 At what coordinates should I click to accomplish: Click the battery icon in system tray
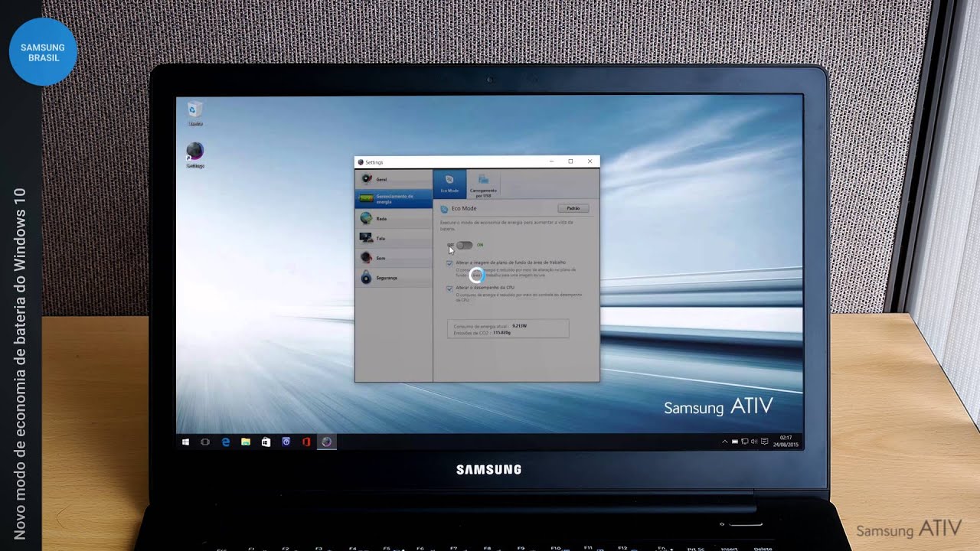pyautogui.click(x=735, y=442)
